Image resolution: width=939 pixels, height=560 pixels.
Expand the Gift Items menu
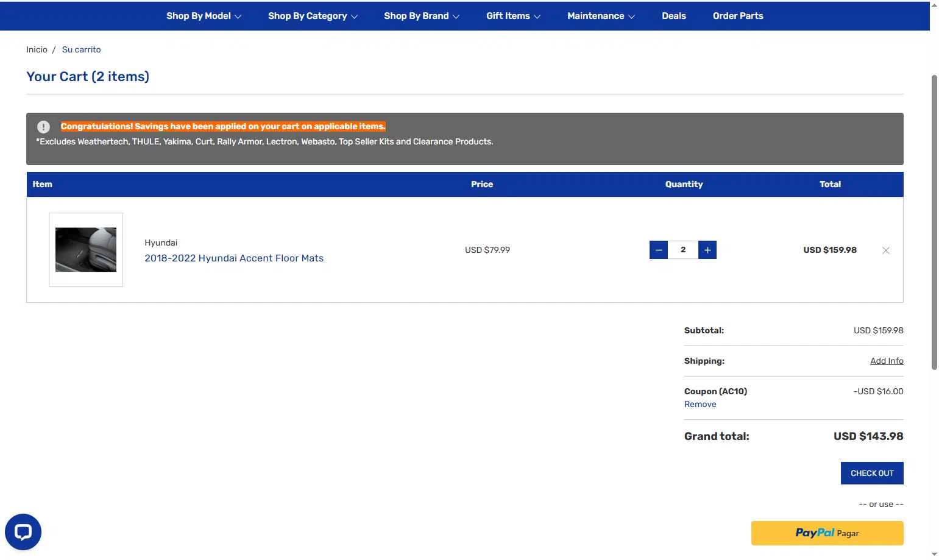tap(513, 16)
